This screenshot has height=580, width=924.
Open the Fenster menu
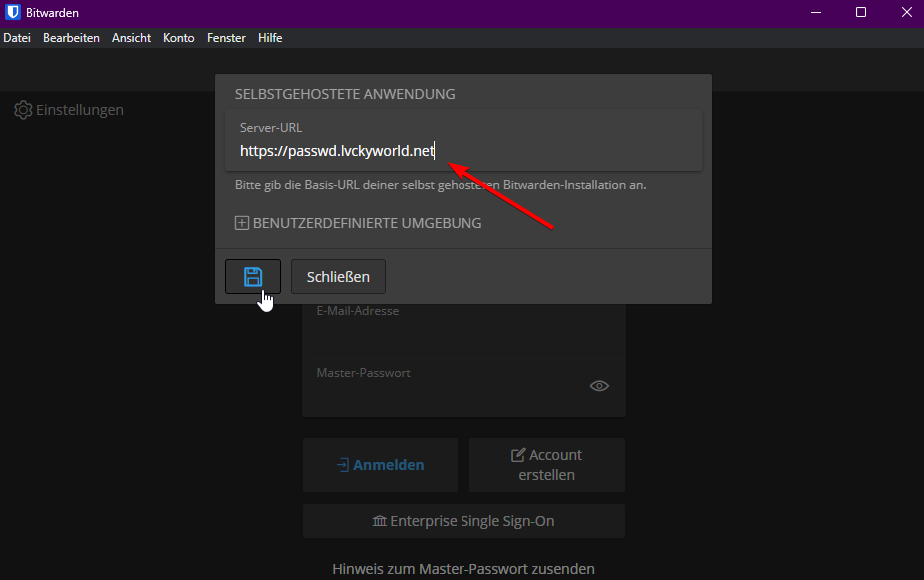226,38
